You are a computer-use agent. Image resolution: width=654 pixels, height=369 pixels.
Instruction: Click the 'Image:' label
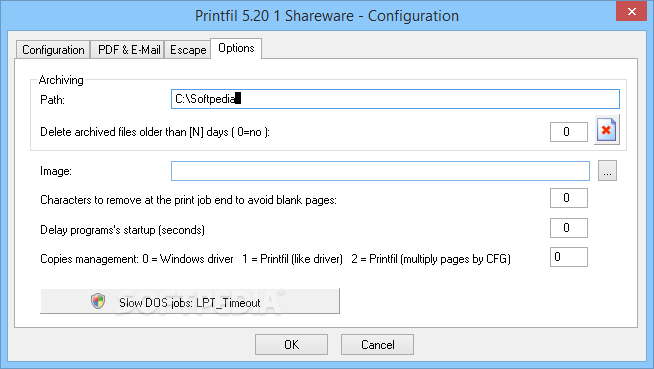coord(56,171)
